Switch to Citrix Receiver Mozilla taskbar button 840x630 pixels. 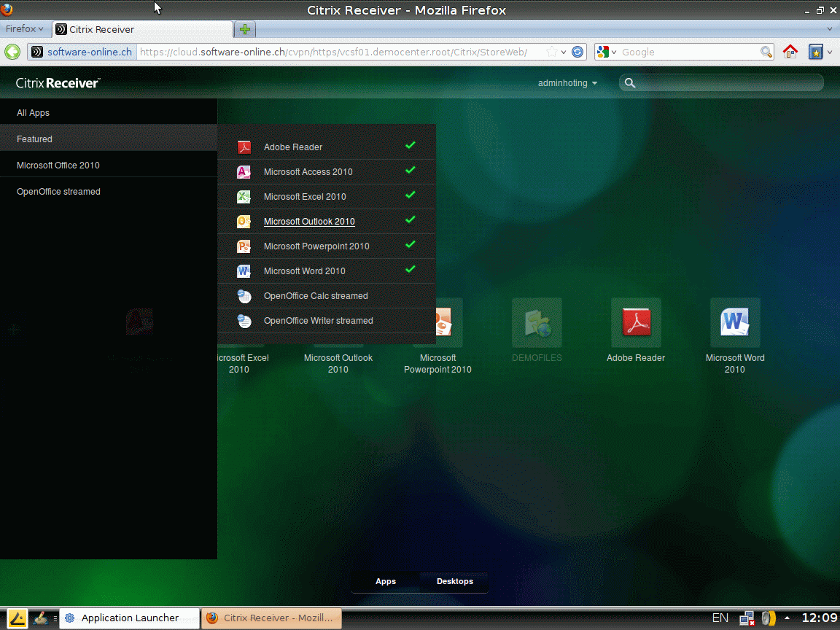[271, 618]
